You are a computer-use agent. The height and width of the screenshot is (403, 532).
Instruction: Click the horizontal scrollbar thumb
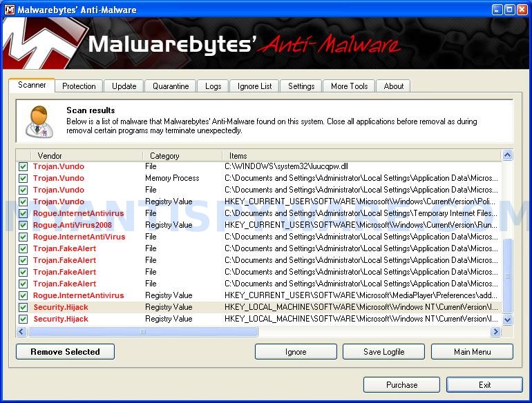click(x=143, y=331)
